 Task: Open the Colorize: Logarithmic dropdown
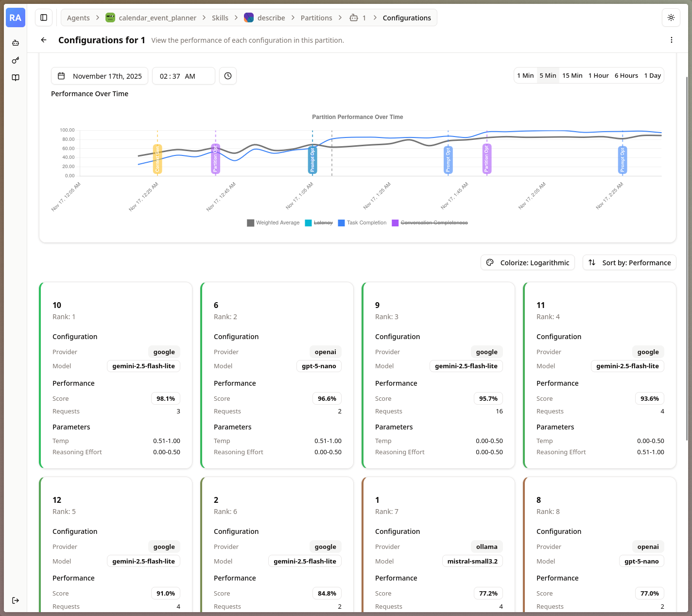click(x=528, y=262)
